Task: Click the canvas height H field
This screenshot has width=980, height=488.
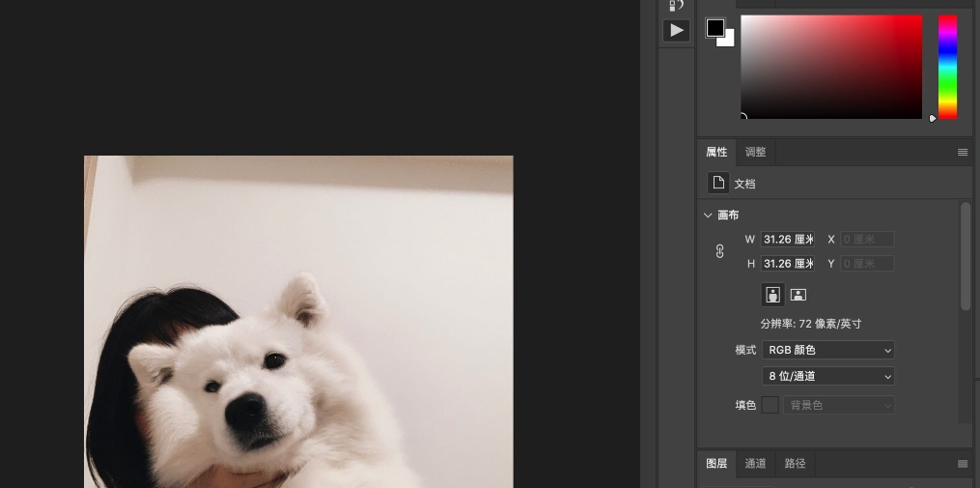Action: (x=787, y=264)
